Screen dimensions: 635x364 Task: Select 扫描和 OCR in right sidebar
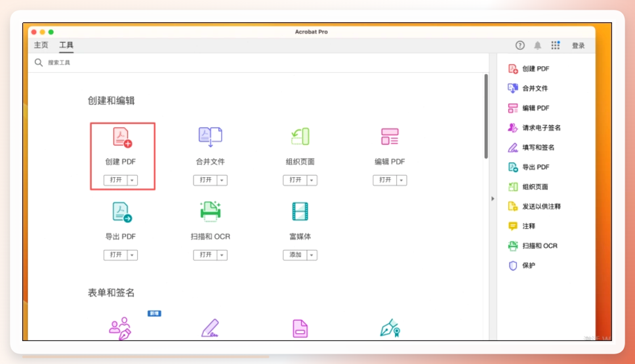coord(533,246)
